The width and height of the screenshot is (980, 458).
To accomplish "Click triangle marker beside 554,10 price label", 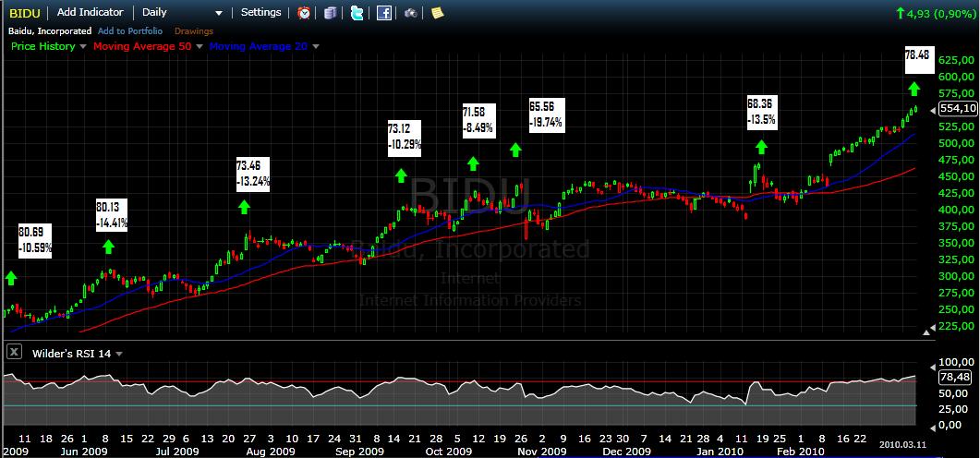I will tap(933, 109).
